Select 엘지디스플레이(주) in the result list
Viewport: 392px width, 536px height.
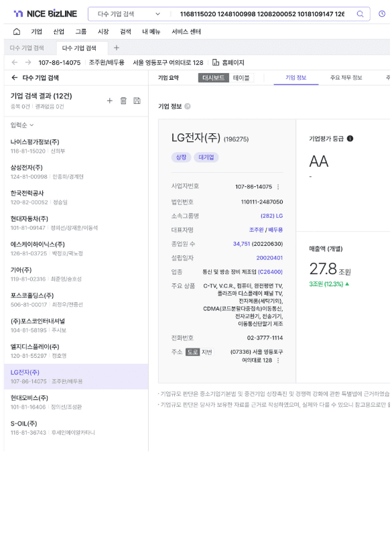click(x=76, y=351)
